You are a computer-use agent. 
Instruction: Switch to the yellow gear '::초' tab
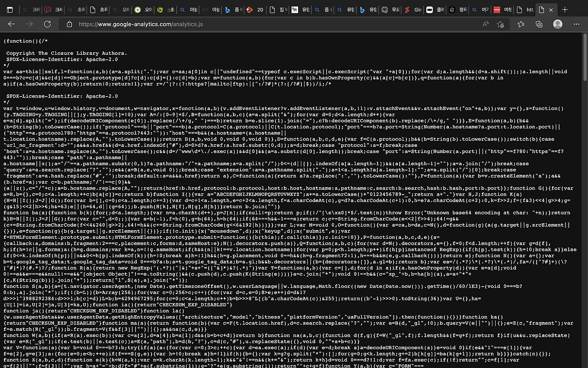[x=165, y=10]
